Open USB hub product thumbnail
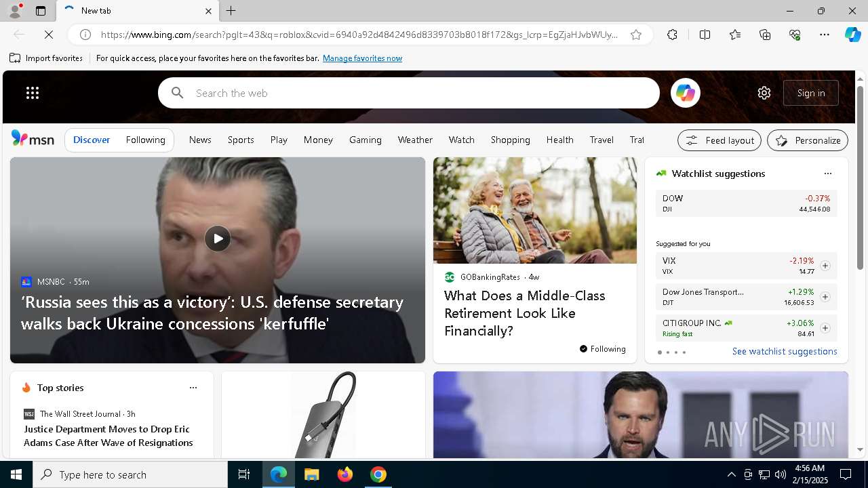The height and width of the screenshot is (488, 868). tap(323, 415)
